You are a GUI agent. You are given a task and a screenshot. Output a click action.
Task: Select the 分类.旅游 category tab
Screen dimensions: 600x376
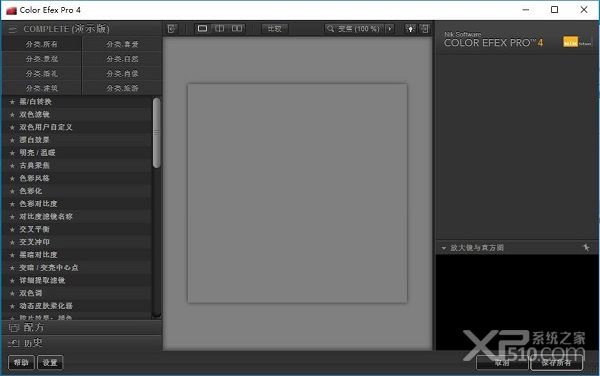tap(122, 88)
